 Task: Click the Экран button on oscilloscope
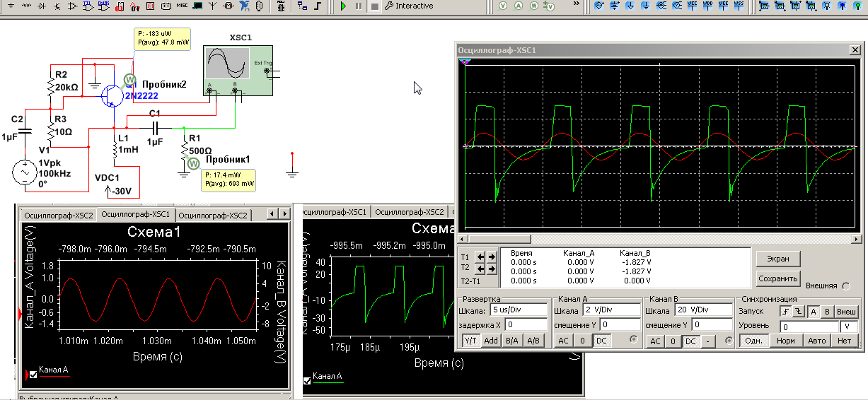pyautogui.click(x=778, y=259)
